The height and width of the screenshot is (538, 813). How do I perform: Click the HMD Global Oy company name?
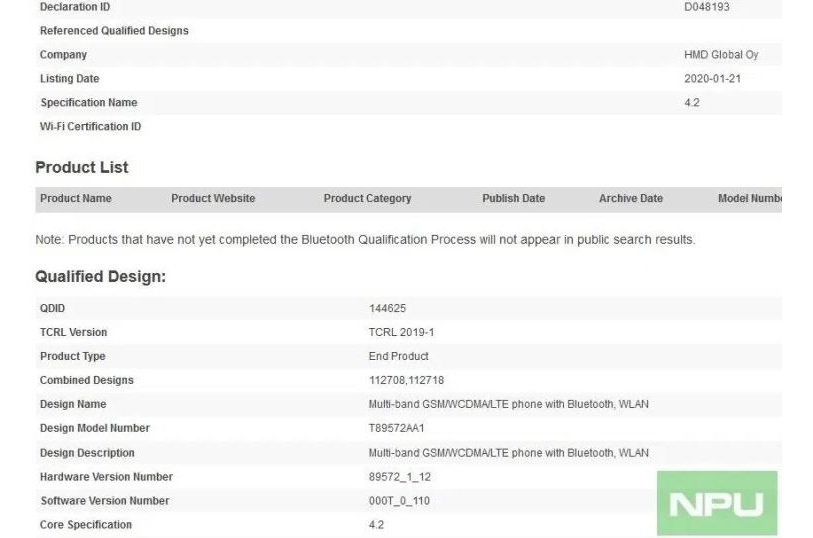(721, 54)
